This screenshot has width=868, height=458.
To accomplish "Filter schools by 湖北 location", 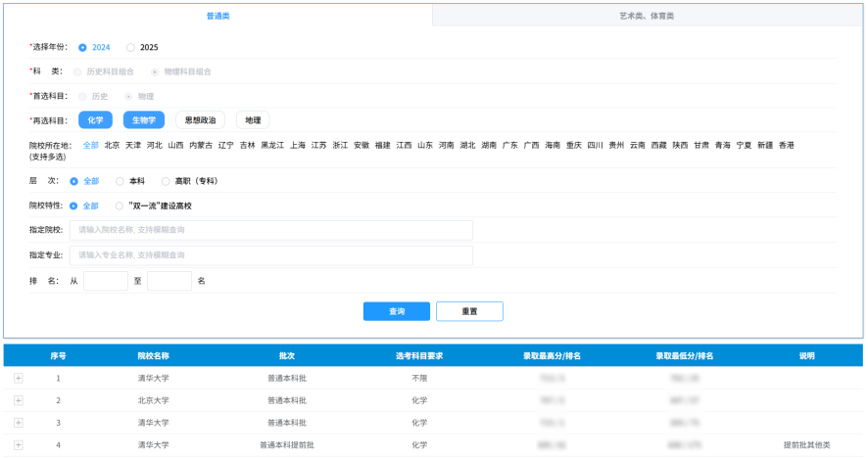I will click(467, 145).
